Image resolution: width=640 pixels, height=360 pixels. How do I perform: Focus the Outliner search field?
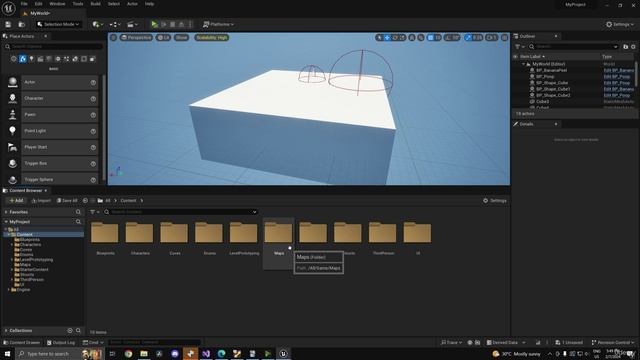pyautogui.click(x=573, y=47)
